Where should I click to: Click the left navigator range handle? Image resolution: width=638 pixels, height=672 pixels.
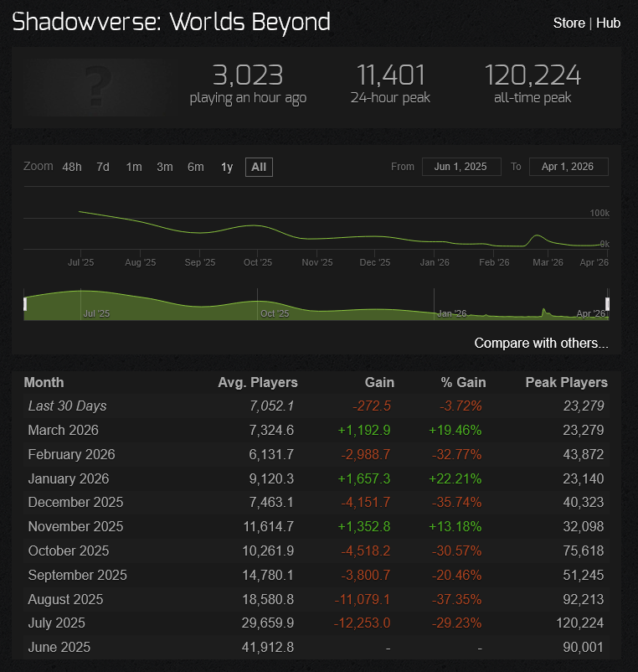[x=25, y=304]
